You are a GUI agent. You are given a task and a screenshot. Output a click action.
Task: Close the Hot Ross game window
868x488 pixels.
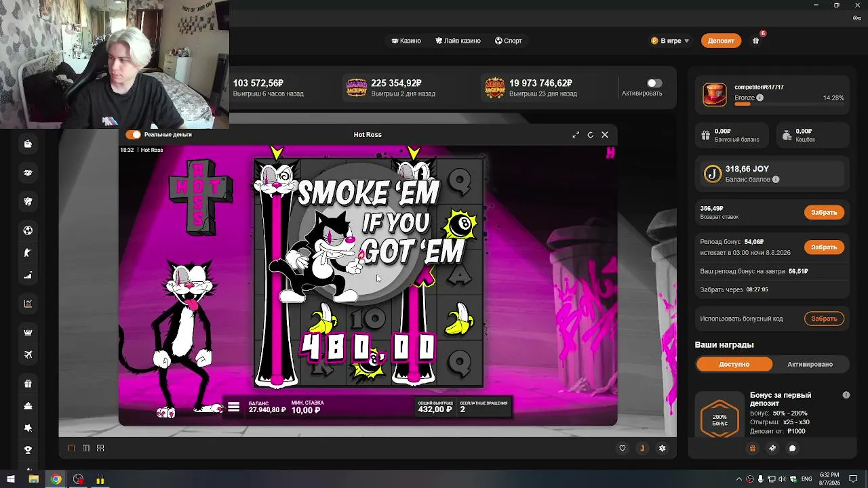coord(605,135)
